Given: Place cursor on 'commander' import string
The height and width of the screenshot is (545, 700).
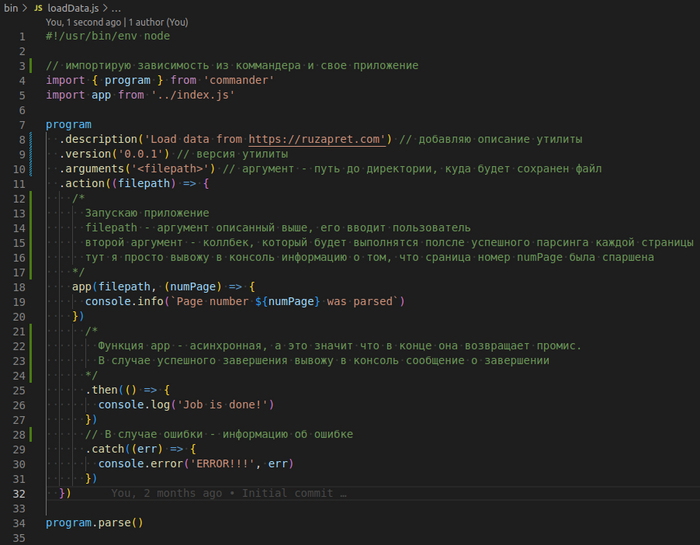Looking at the screenshot, I should click(239, 80).
